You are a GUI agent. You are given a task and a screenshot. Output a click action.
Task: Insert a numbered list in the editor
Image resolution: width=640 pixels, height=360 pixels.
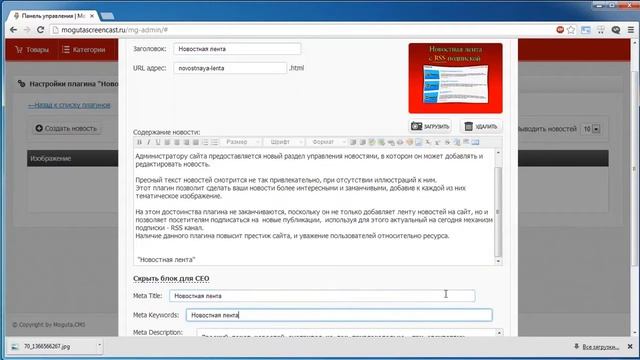point(205,142)
